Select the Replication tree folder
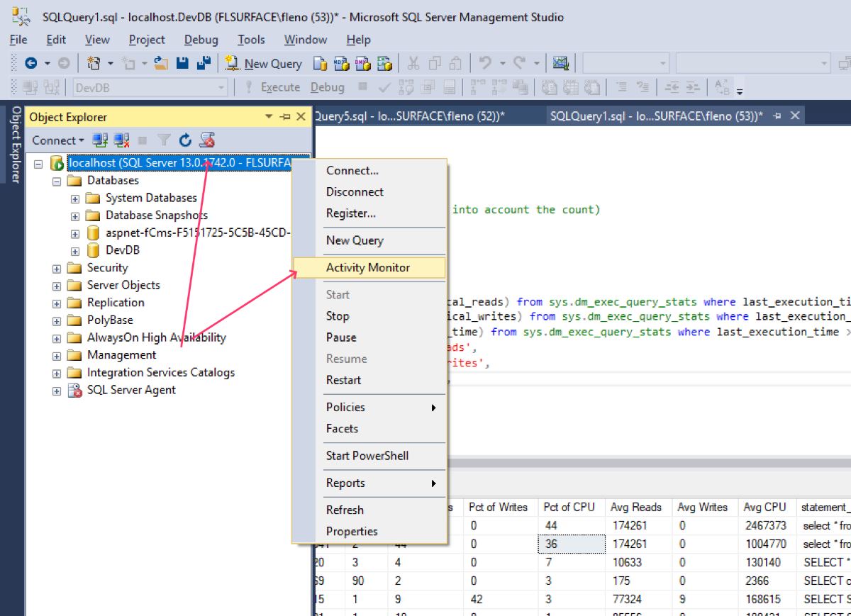 116,303
